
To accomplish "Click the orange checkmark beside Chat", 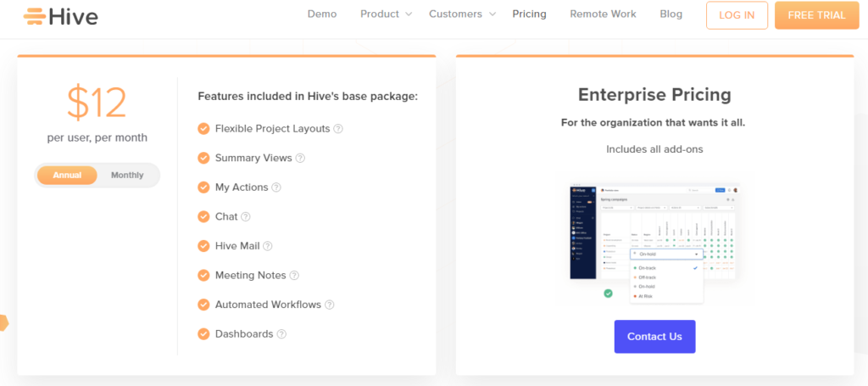I will pos(203,216).
